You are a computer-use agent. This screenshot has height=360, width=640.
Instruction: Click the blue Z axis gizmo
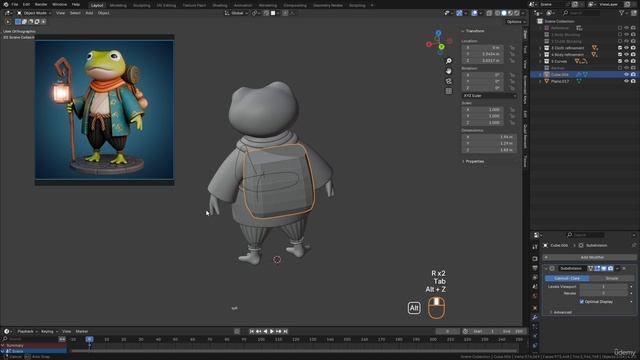point(438,33)
